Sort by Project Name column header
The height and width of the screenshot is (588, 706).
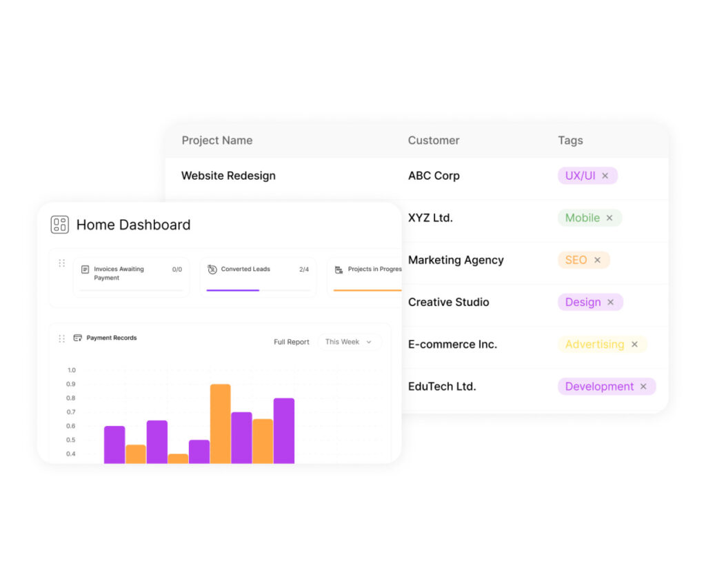pos(217,141)
